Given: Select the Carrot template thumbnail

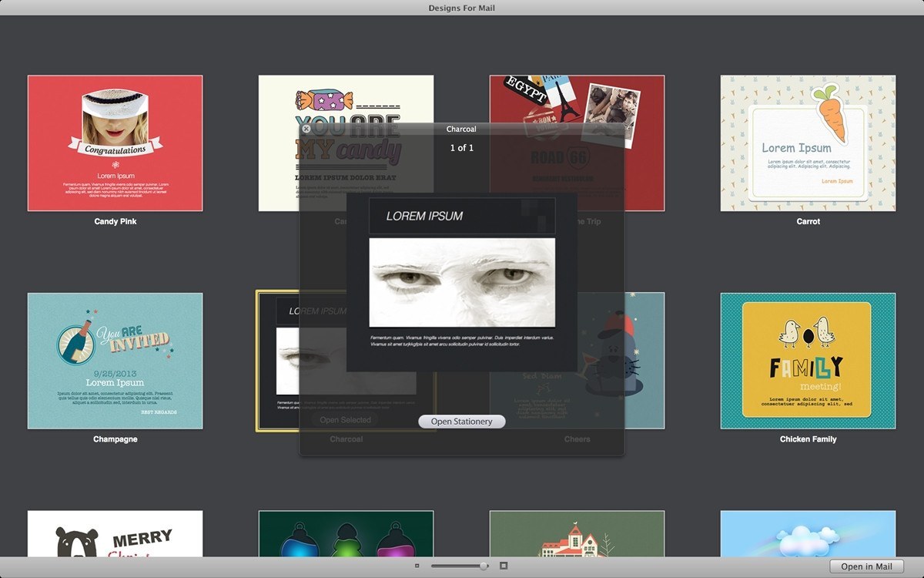Looking at the screenshot, I should (808, 143).
